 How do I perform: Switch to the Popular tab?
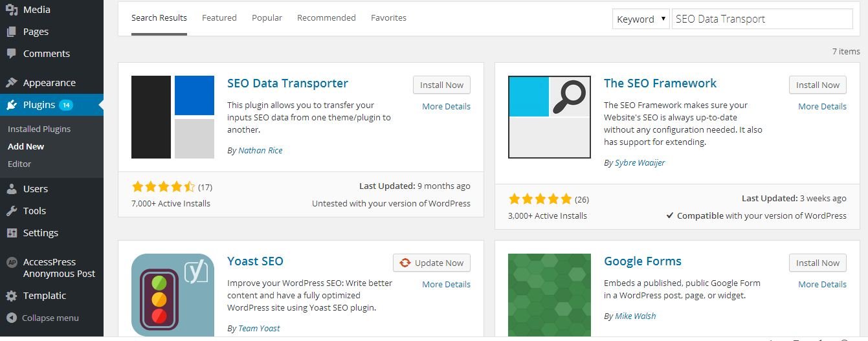267,18
